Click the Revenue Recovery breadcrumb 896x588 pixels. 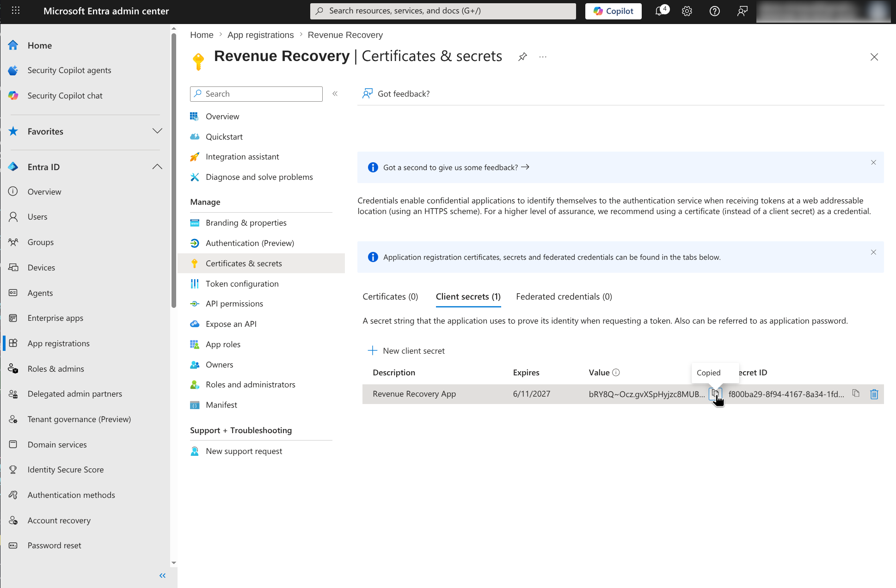(x=345, y=35)
